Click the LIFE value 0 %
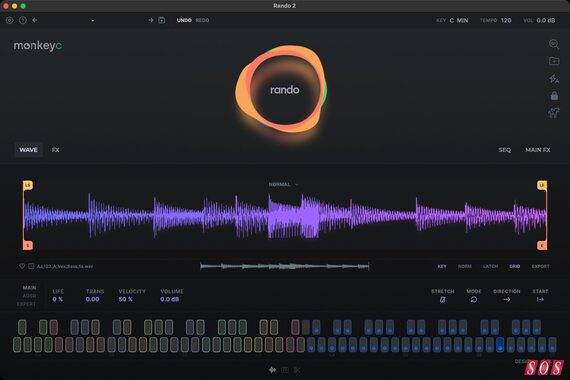Image resolution: width=570 pixels, height=380 pixels. tap(57, 299)
